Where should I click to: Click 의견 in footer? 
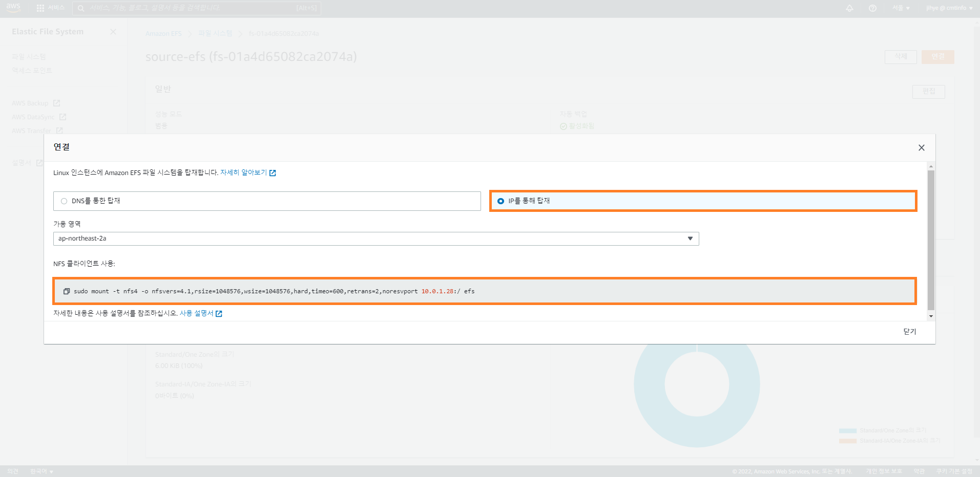(x=13, y=471)
